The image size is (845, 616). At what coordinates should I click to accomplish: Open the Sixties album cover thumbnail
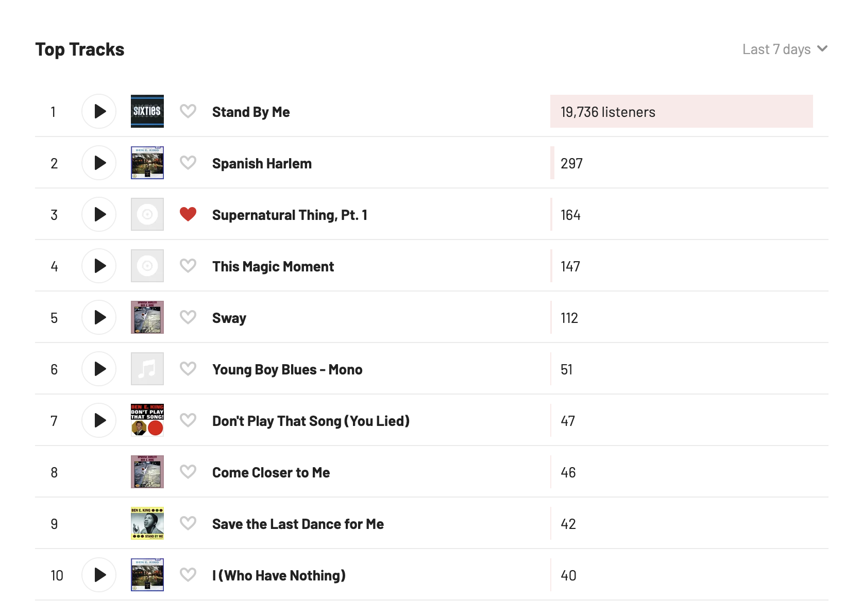pyautogui.click(x=147, y=111)
